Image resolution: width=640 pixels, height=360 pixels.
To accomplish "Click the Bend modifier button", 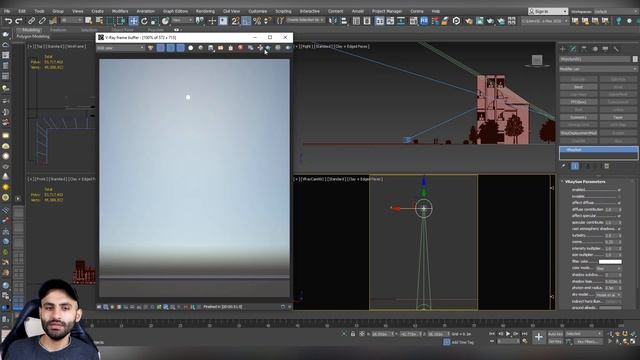I will [x=578, y=87].
